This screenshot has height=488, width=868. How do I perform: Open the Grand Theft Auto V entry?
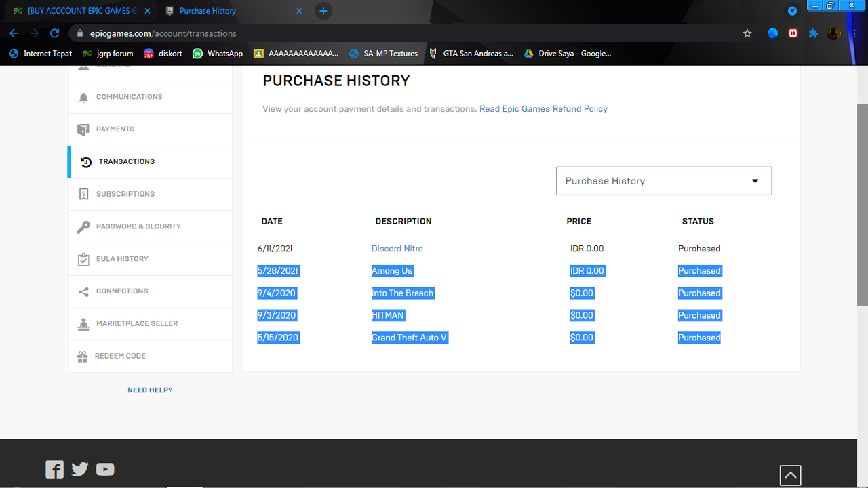coord(410,338)
